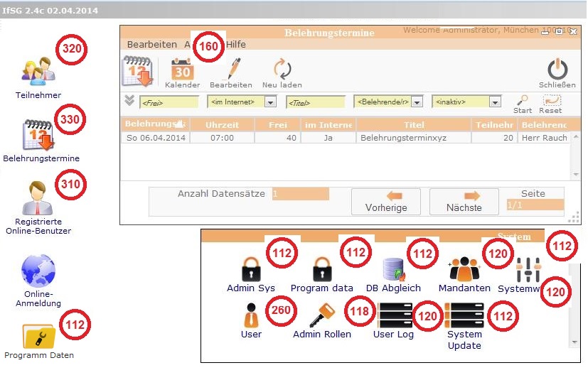
Task: Open the inaktiv filter dropdown
Action: tap(495, 102)
